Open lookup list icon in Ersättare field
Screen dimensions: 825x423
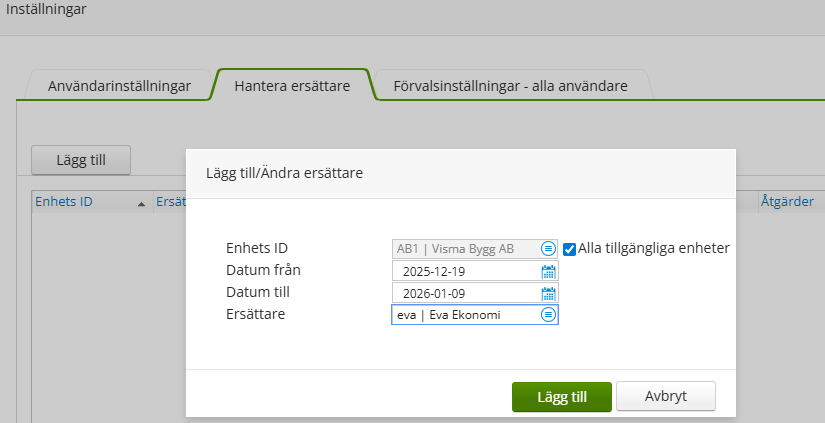coord(548,315)
